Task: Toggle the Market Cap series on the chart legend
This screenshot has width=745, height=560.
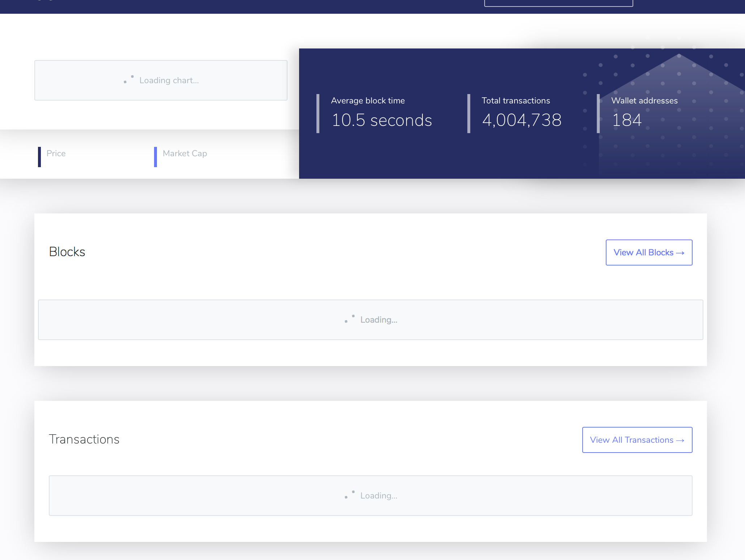Action: pos(184,153)
